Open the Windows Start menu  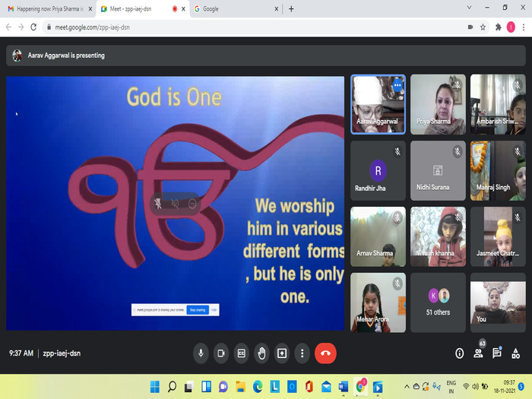pyautogui.click(x=155, y=386)
